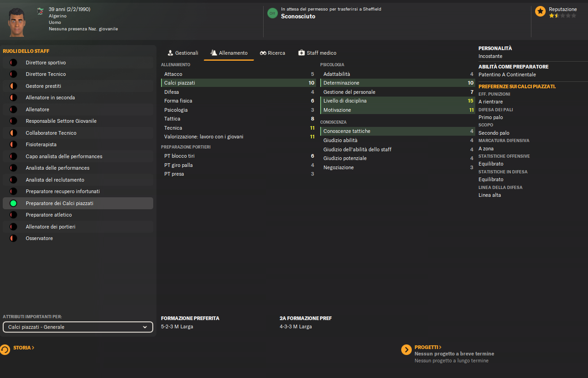Screen dimensions: 588x378
Task: Click the Gestionali tab icon
Action: tap(170, 53)
